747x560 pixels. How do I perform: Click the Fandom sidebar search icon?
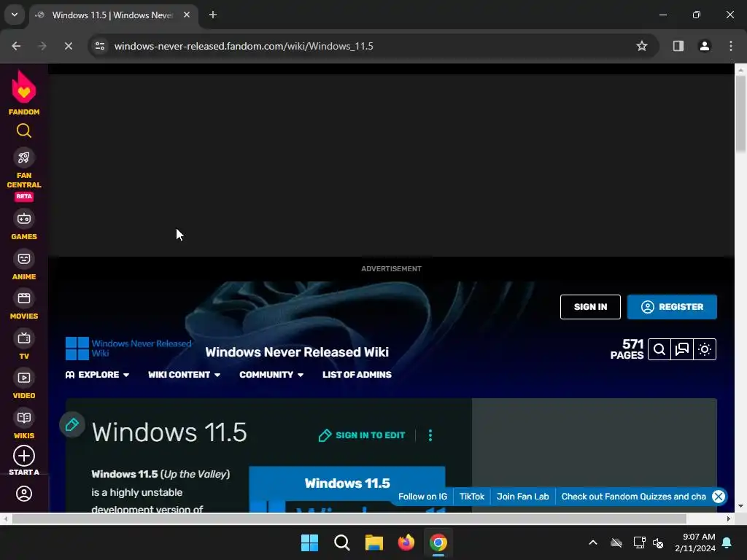[24, 131]
